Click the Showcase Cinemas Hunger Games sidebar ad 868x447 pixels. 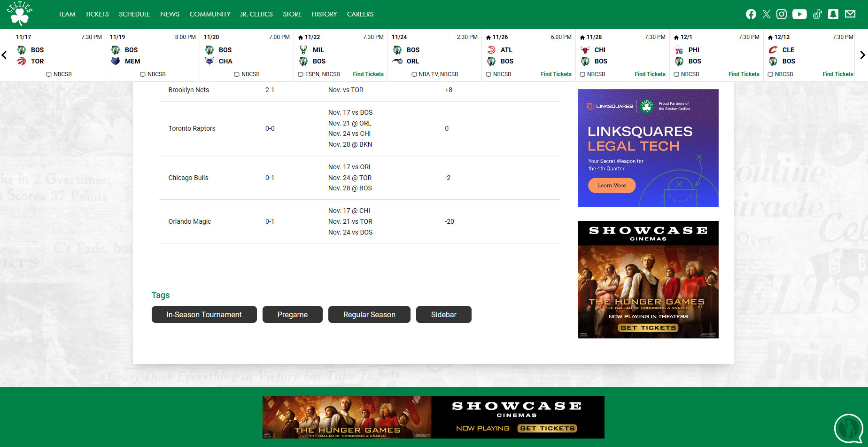click(648, 280)
